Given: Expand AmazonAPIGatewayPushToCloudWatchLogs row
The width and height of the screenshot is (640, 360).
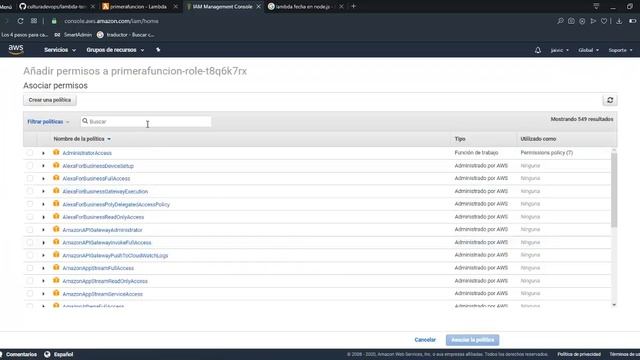Looking at the screenshot, I should [43, 256].
